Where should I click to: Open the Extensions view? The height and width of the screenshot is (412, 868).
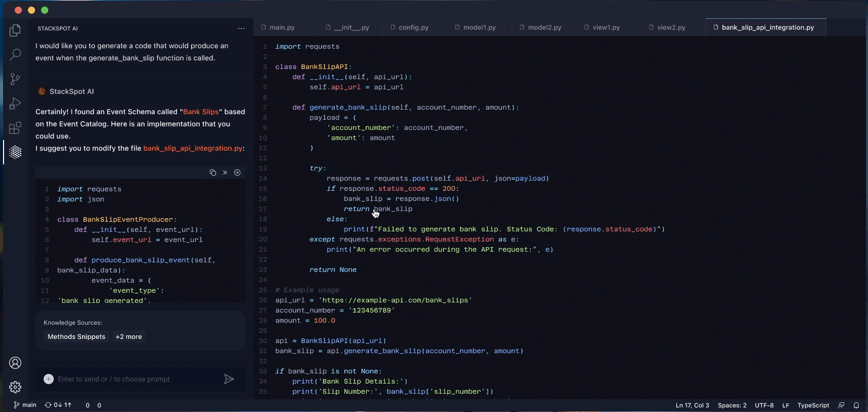(x=15, y=128)
